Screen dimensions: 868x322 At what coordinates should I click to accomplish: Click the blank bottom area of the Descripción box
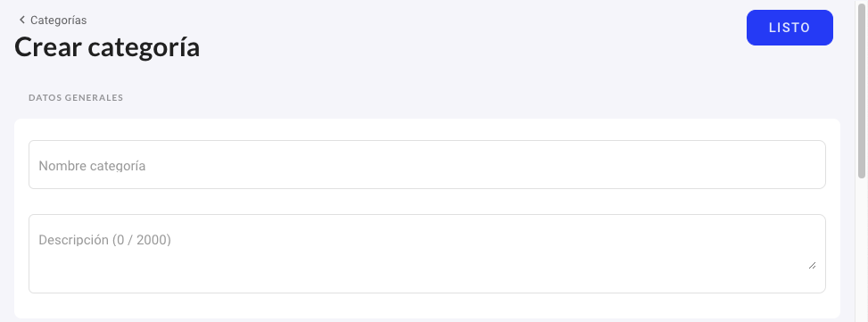click(x=426, y=281)
